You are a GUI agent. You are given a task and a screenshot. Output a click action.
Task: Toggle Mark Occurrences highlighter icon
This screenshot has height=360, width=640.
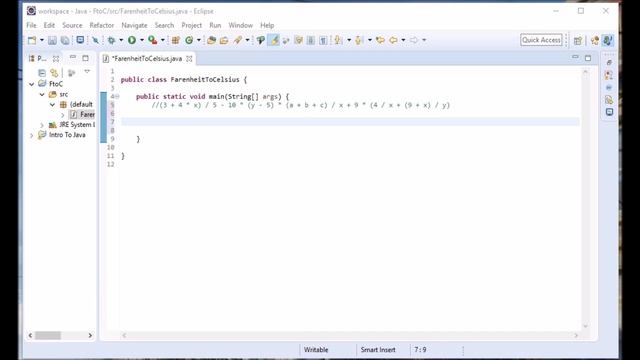(274, 40)
